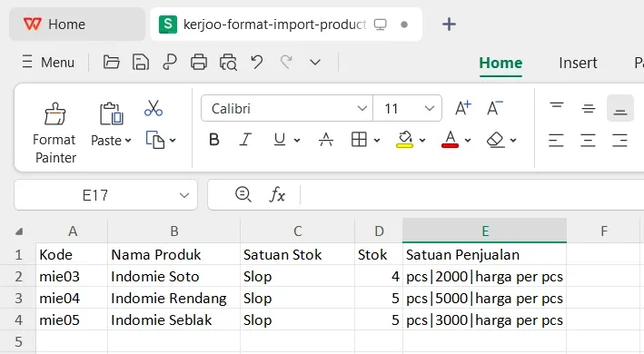This screenshot has height=354, width=644.
Task: Open the hamburger Menu
Action: [x=48, y=63]
